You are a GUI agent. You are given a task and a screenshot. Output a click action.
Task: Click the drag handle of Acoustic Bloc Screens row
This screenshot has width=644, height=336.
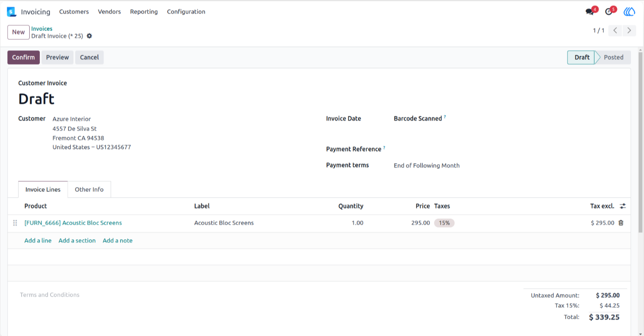coord(15,223)
